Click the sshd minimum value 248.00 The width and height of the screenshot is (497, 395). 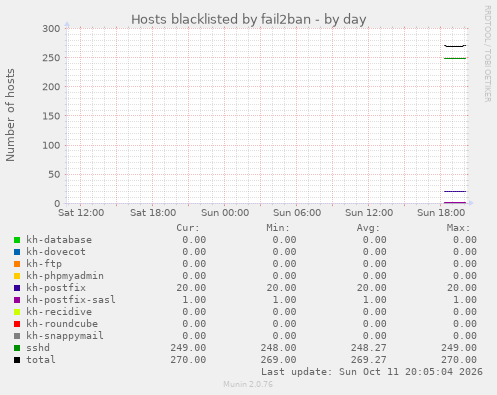tap(278, 348)
